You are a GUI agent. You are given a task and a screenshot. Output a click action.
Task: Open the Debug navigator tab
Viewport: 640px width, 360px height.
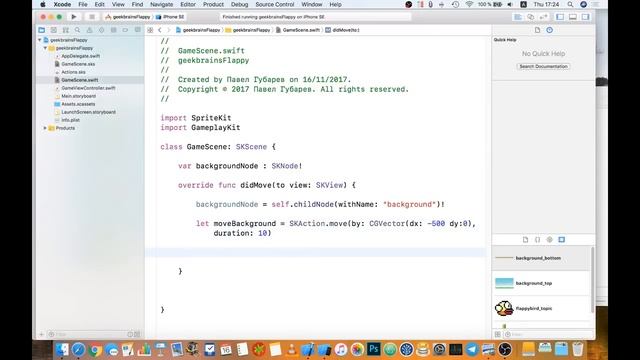coord(113,30)
